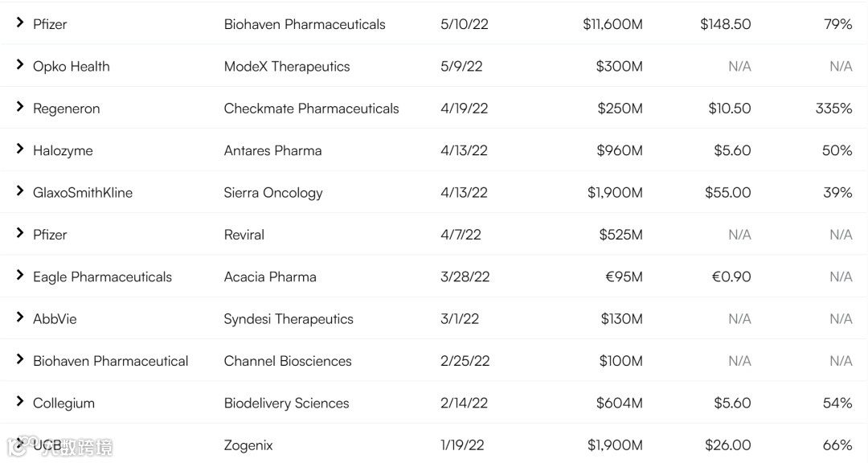Expand the Eagle Pharmaceuticals row chevron
Image resolution: width=868 pixels, height=463 pixels.
click(20, 276)
